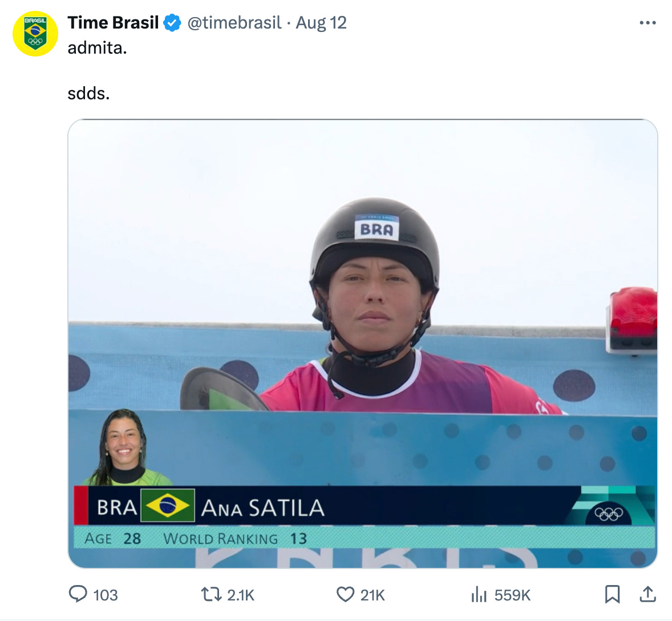The width and height of the screenshot is (672, 621).
Task: Click the repost arrows icon
Action: [x=211, y=594]
